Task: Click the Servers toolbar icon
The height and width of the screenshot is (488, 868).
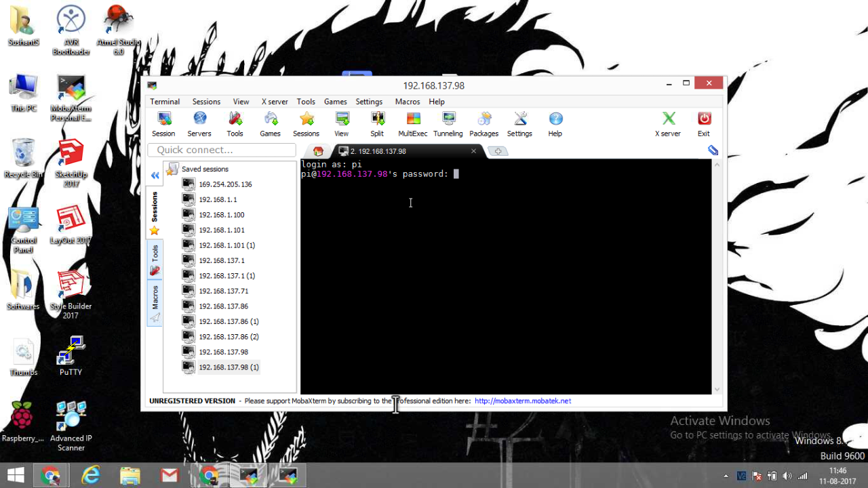Action: tap(199, 124)
